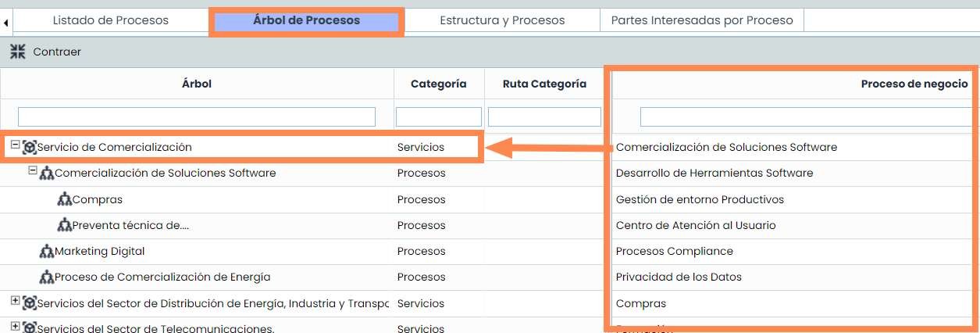
Task: Expand Servicios del Sector de Telecomunicaciones node
Action: pyautogui.click(x=15, y=327)
